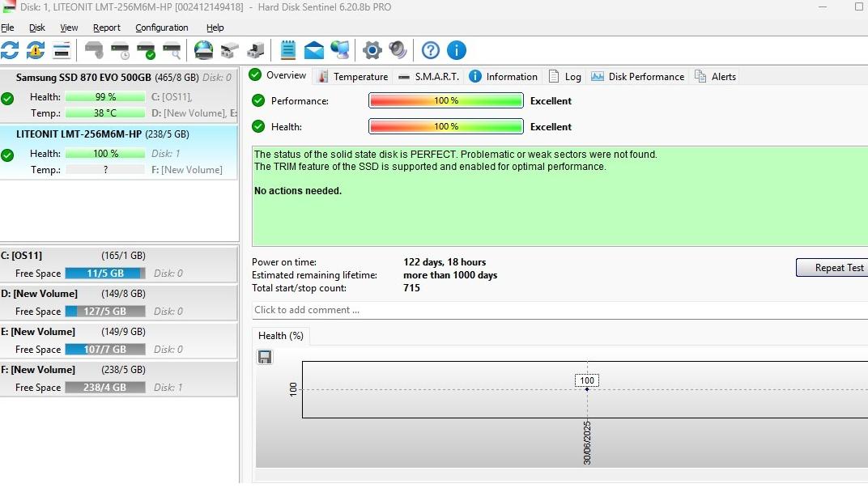
Task: Click the disk-with-clock test toolbar icon
Action: point(120,50)
